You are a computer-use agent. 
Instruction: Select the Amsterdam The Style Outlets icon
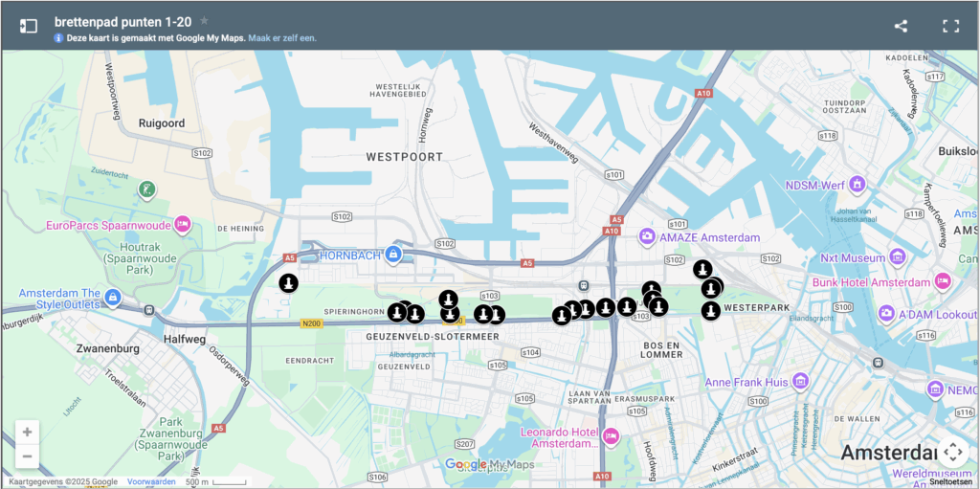[113, 298]
